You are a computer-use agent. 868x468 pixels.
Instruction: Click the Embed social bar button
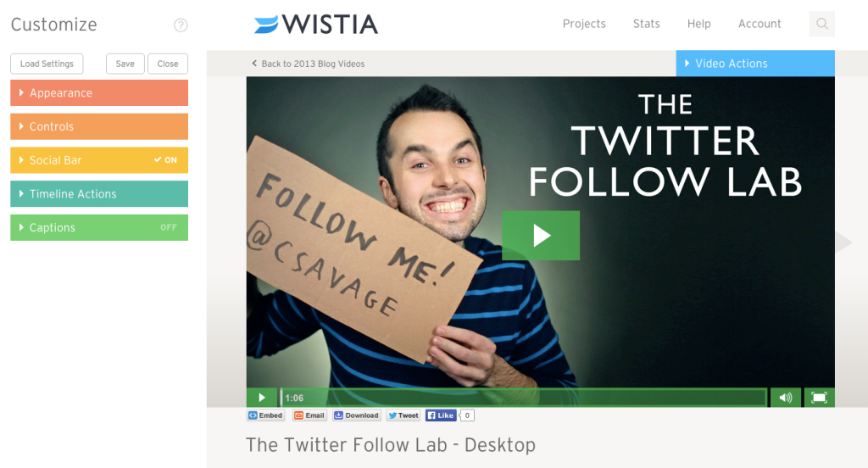tap(265, 415)
